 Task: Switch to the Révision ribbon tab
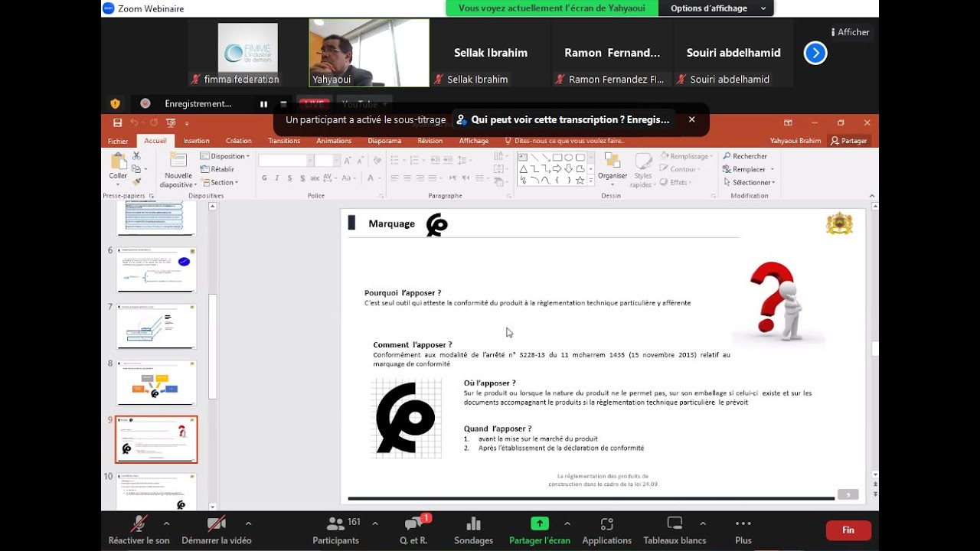(x=430, y=141)
